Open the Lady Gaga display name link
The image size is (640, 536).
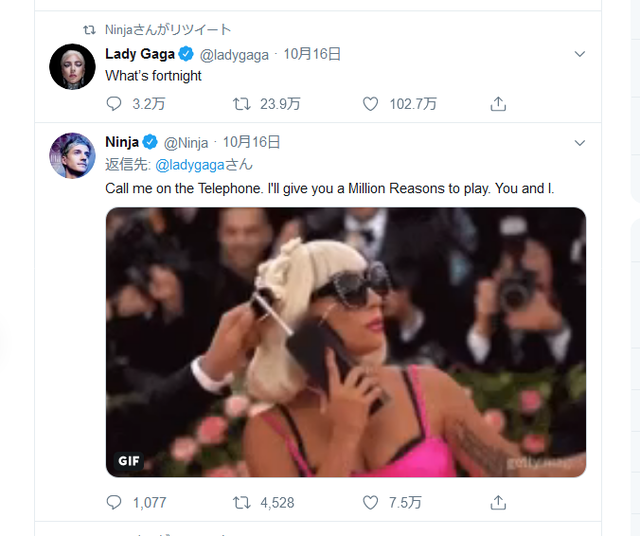(x=140, y=54)
